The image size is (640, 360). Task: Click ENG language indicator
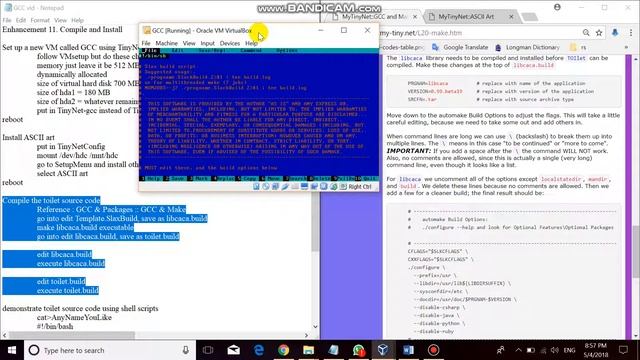point(569,350)
